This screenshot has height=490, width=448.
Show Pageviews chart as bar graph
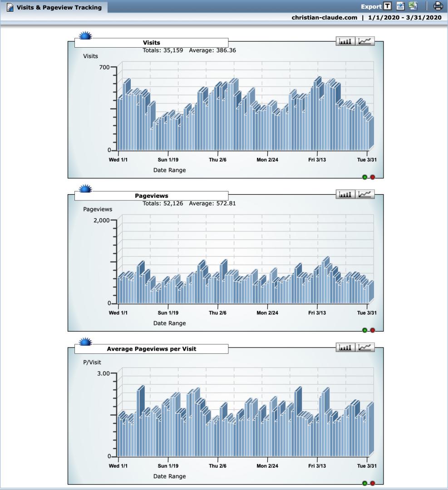click(x=346, y=194)
